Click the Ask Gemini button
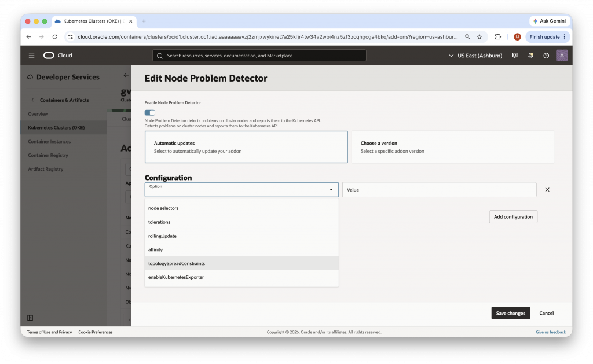 click(x=549, y=21)
